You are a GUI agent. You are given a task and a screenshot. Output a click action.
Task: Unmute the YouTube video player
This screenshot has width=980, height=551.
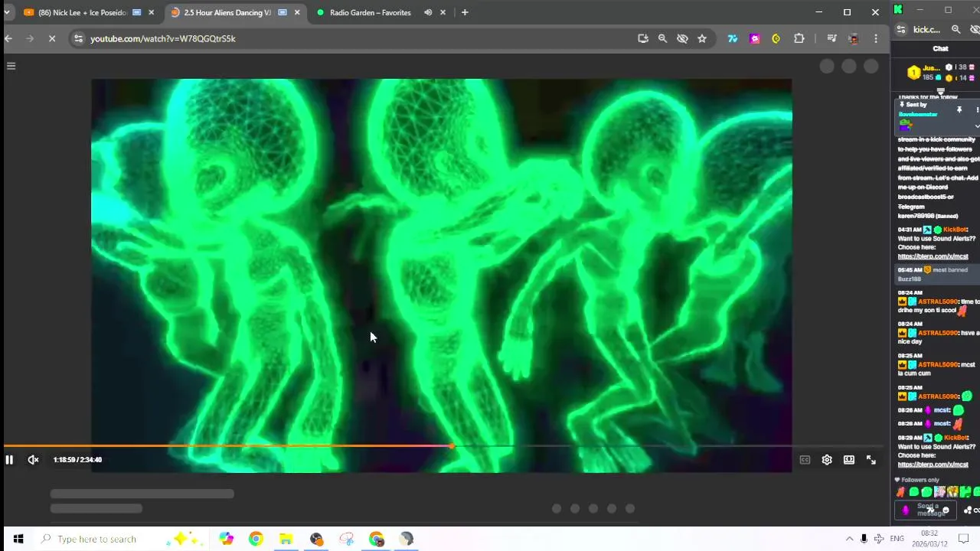pyautogui.click(x=33, y=460)
